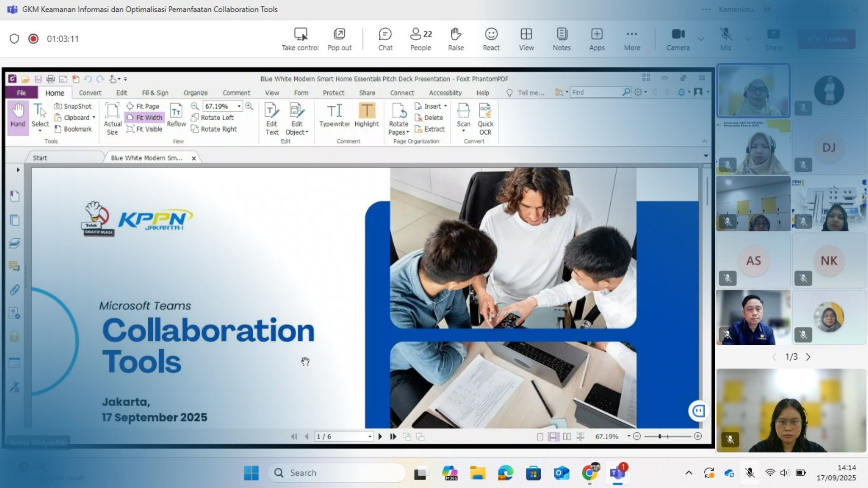Expand the Mic options dropdown arrow
The image size is (868, 488).
(x=749, y=39)
